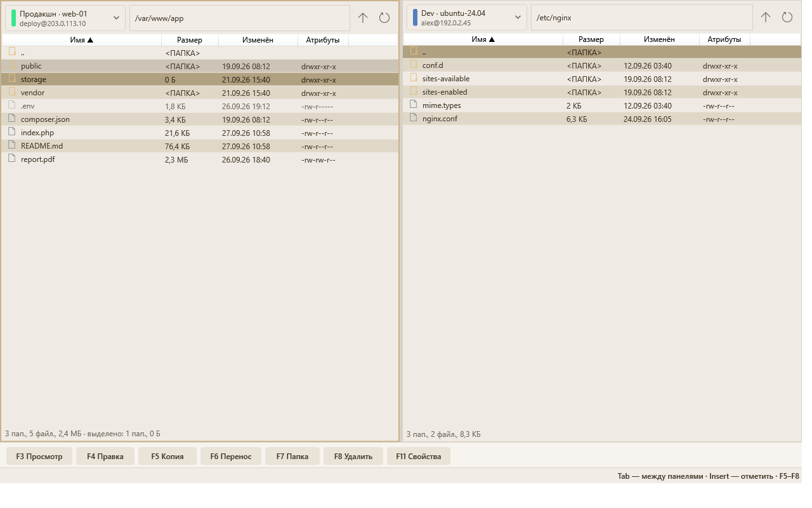Click the right panel status '3 пап., 2 файл., 8,3 КБ'
Screen dimensions: 812x508
point(443,434)
